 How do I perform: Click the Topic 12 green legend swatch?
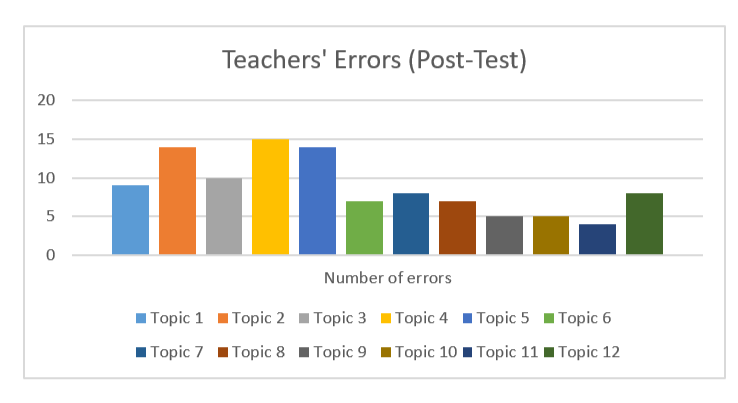[549, 352]
